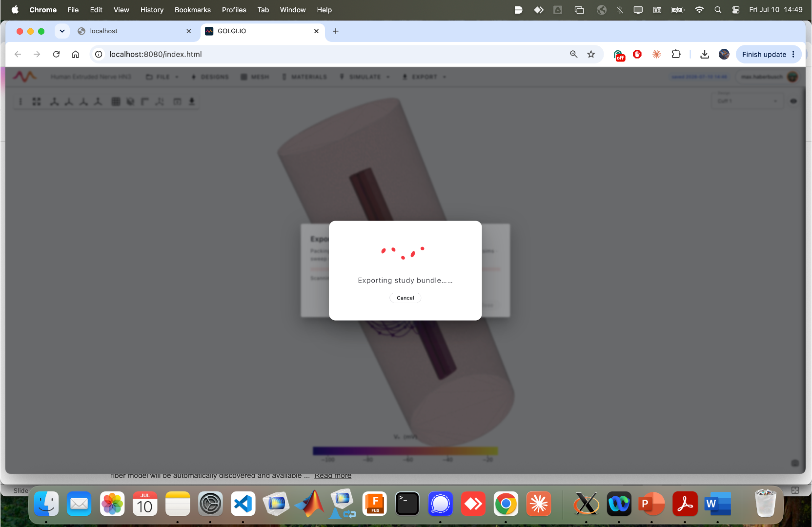Open Chrome tab search dropdown
Screen dimensions: 812x527
pos(62,31)
